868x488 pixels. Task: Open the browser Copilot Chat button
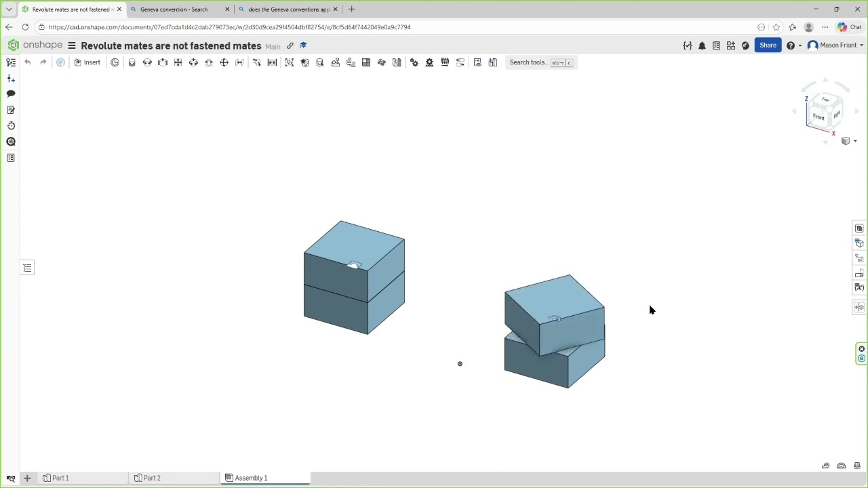[849, 27]
